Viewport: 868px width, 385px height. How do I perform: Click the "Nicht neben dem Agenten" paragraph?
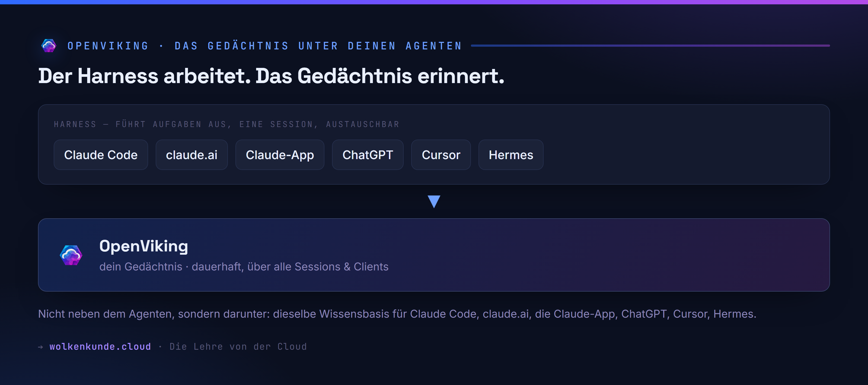(x=397, y=314)
